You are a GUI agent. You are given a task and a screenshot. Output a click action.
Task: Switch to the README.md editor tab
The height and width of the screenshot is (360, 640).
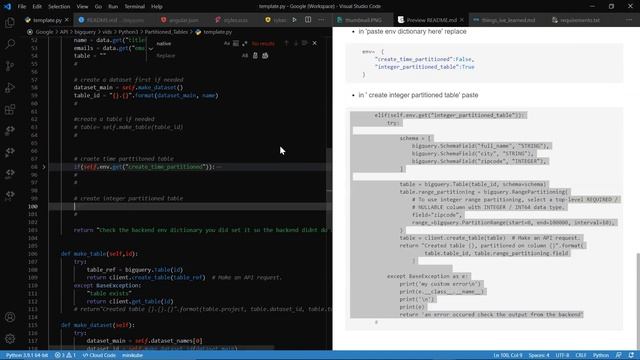coord(114,20)
